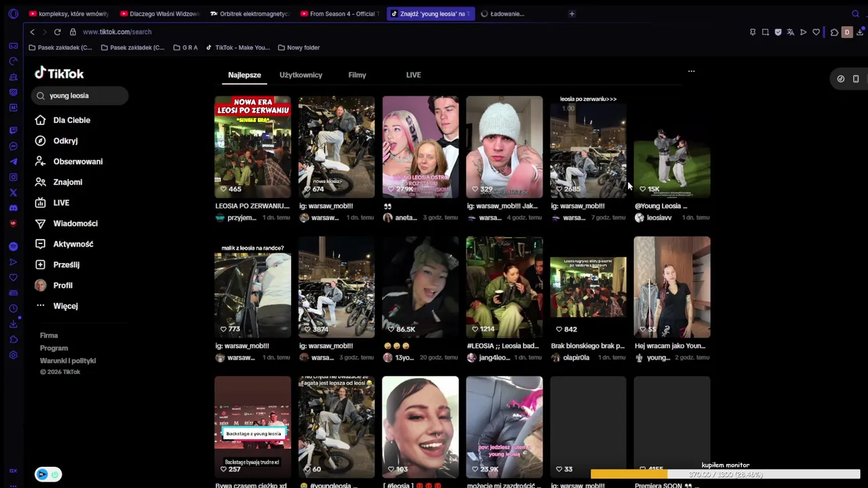The width and height of the screenshot is (868, 488).
Task: Open video thumbnail with 86.5K likes
Action: click(420, 287)
